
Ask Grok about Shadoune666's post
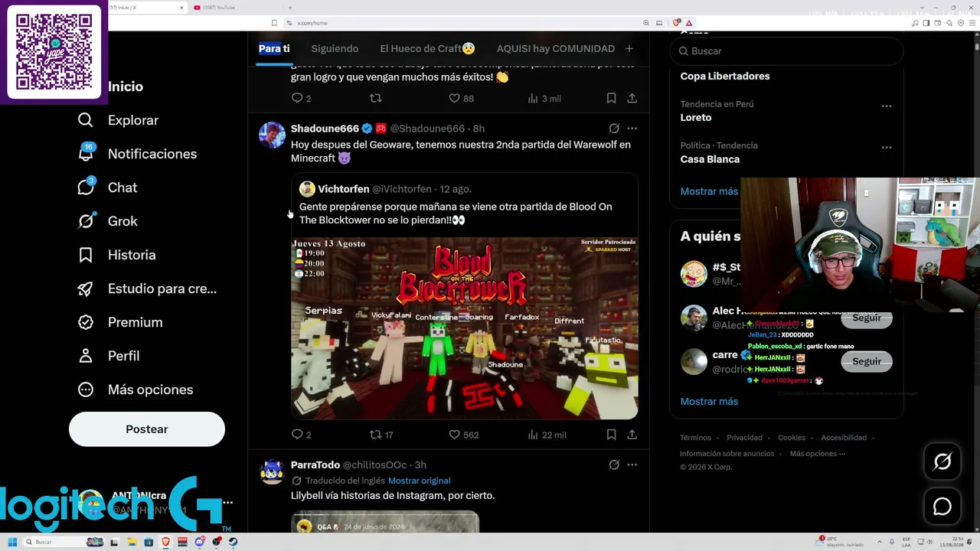tap(614, 129)
